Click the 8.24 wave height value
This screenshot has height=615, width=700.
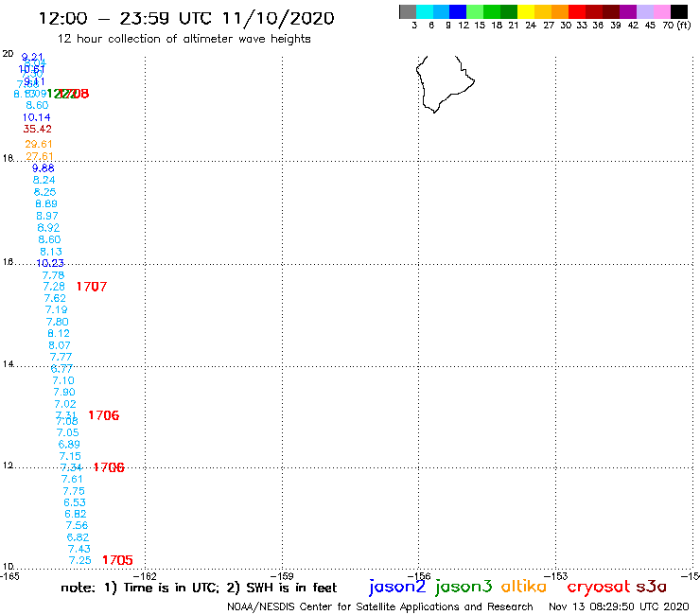click(x=44, y=180)
